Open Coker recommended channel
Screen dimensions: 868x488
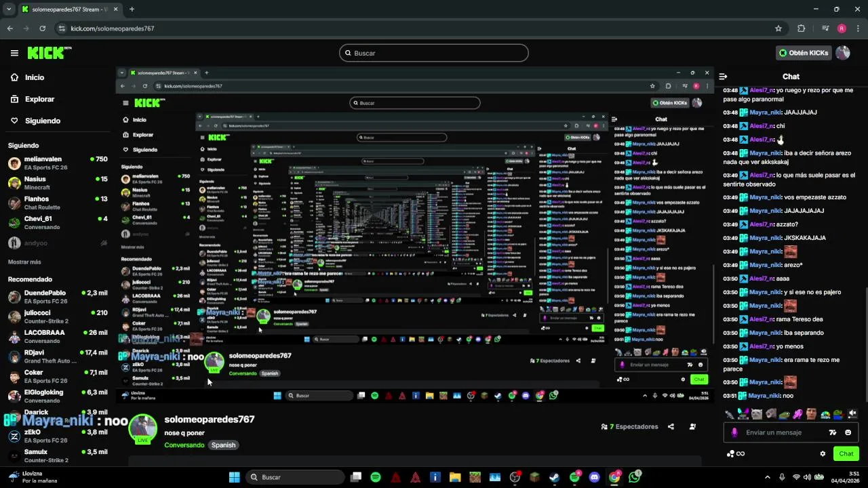click(58, 375)
